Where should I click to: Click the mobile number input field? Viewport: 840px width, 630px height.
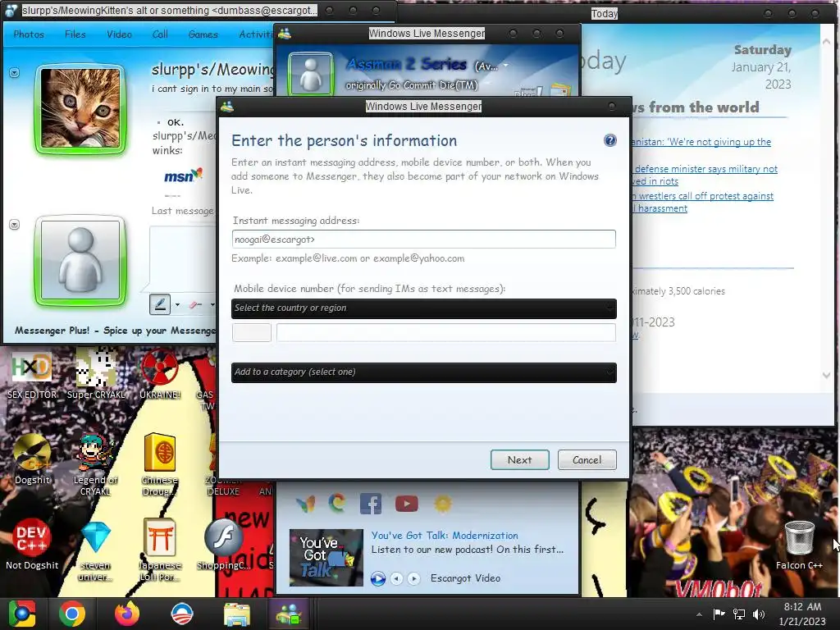pos(445,332)
